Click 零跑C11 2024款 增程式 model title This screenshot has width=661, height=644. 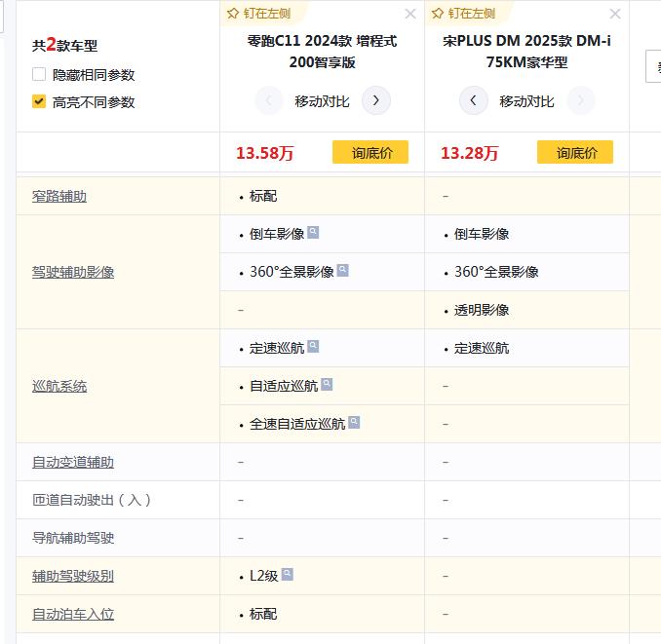pyautogui.click(x=322, y=52)
